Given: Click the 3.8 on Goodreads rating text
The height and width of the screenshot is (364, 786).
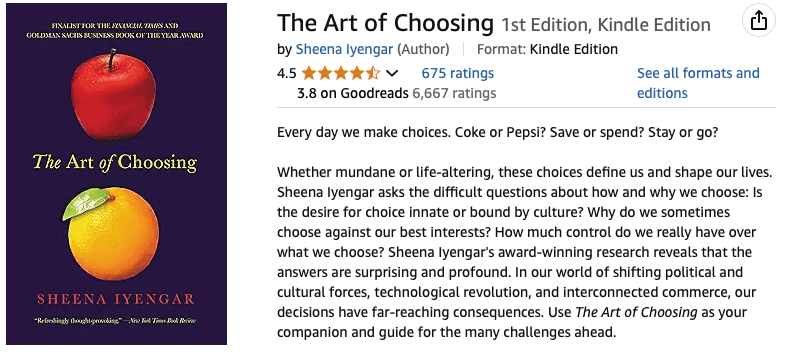Looking at the screenshot, I should [352, 93].
